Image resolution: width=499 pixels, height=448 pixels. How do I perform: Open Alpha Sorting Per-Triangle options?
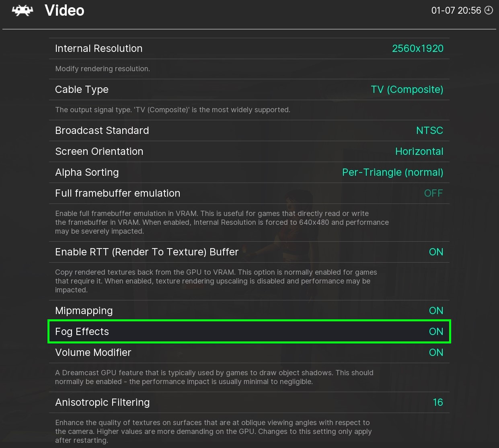point(392,173)
